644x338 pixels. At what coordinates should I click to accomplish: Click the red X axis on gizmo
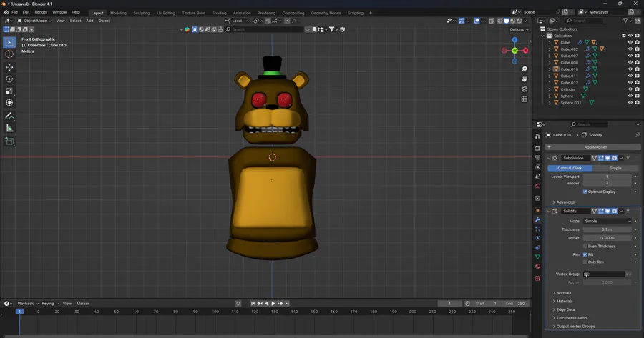pyautogui.click(x=525, y=51)
